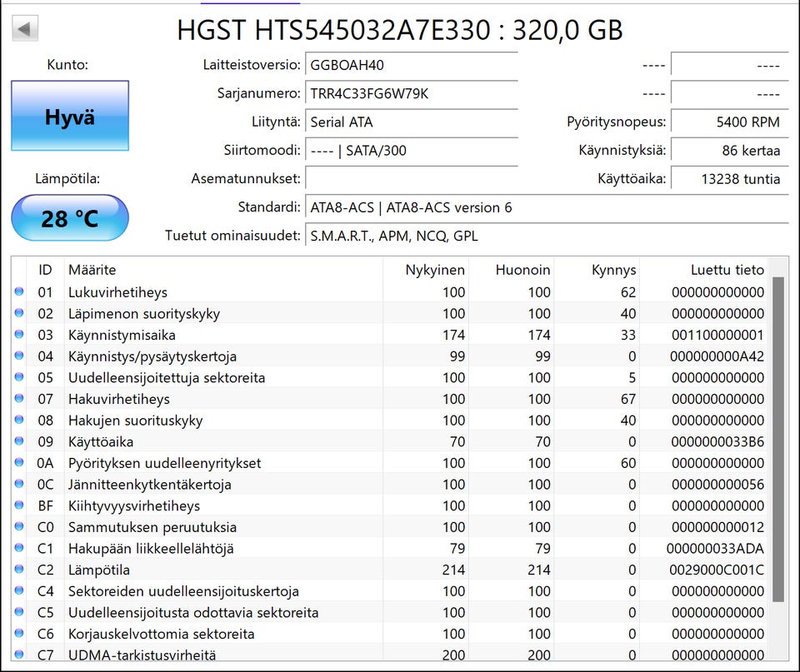The width and height of the screenshot is (800, 672).
Task: Click the Laitteistoversio field GGBOAH40
Action: pos(411,65)
